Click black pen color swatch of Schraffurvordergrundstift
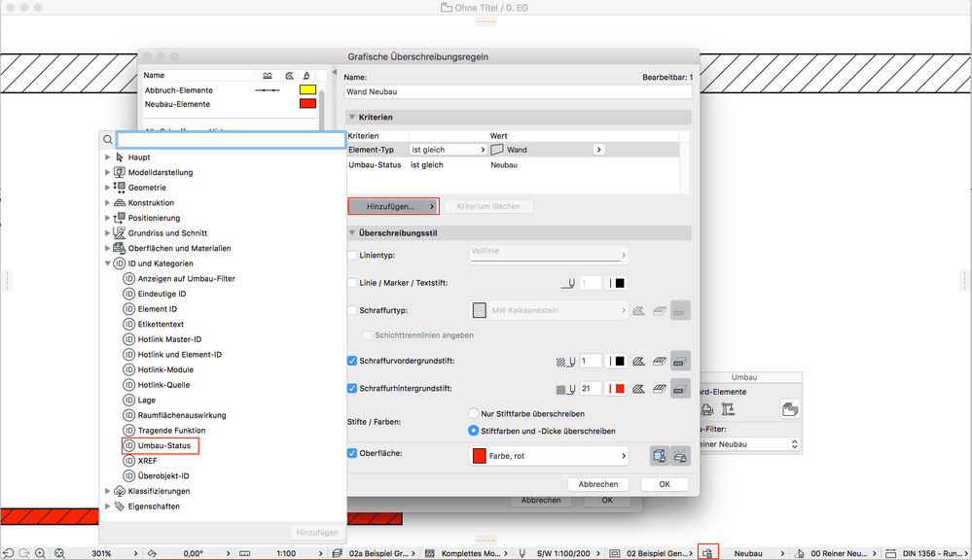 click(x=617, y=361)
